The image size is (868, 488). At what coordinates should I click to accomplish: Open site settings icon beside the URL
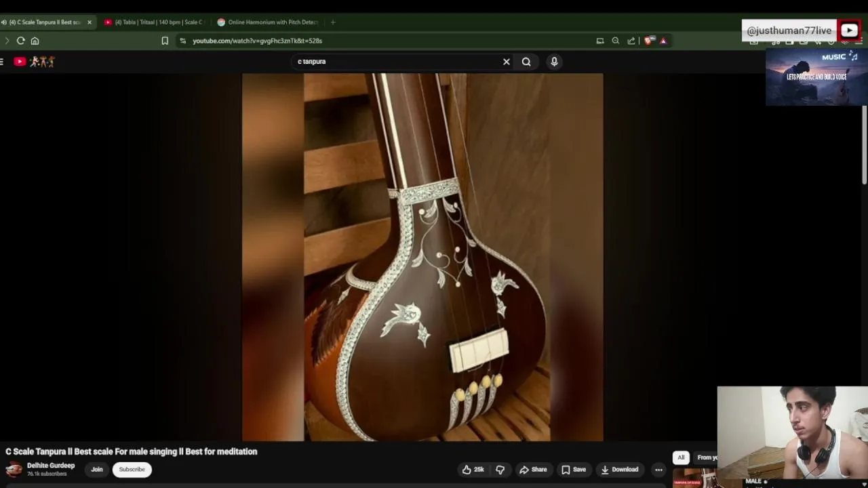point(183,41)
